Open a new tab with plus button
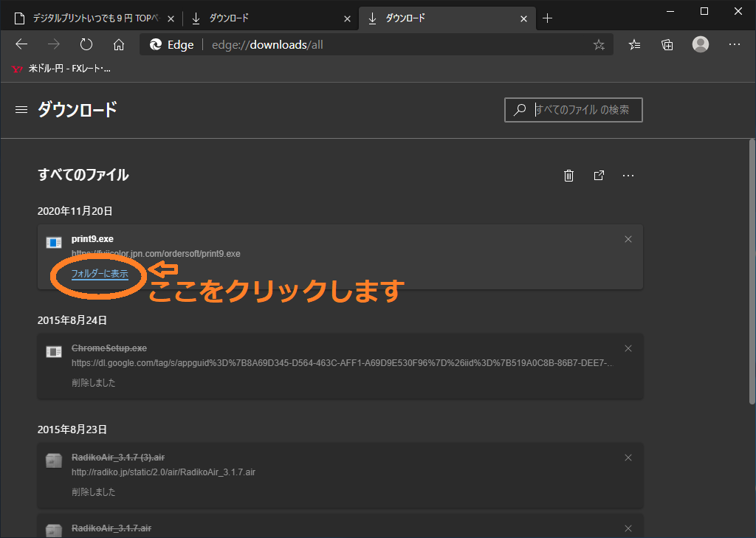756x538 pixels. [x=547, y=18]
